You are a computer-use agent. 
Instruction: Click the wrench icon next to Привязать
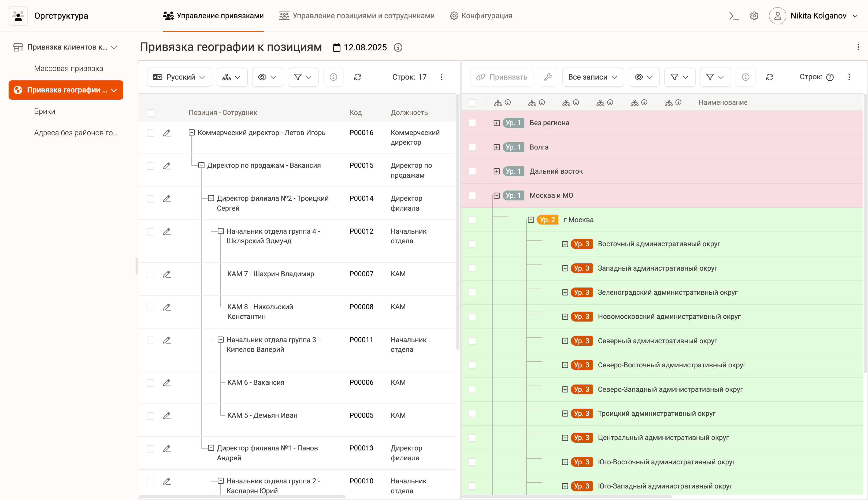(547, 77)
